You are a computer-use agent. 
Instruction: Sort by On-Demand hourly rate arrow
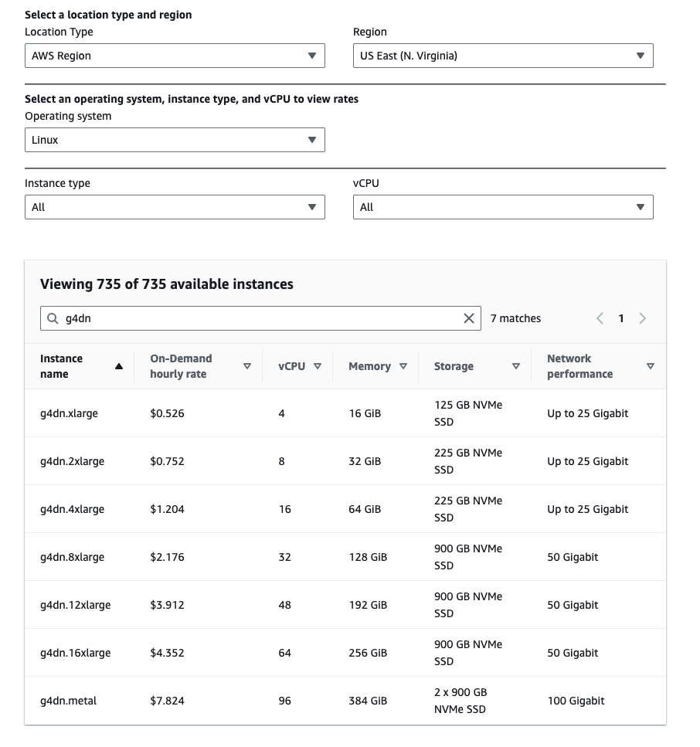(x=247, y=366)
